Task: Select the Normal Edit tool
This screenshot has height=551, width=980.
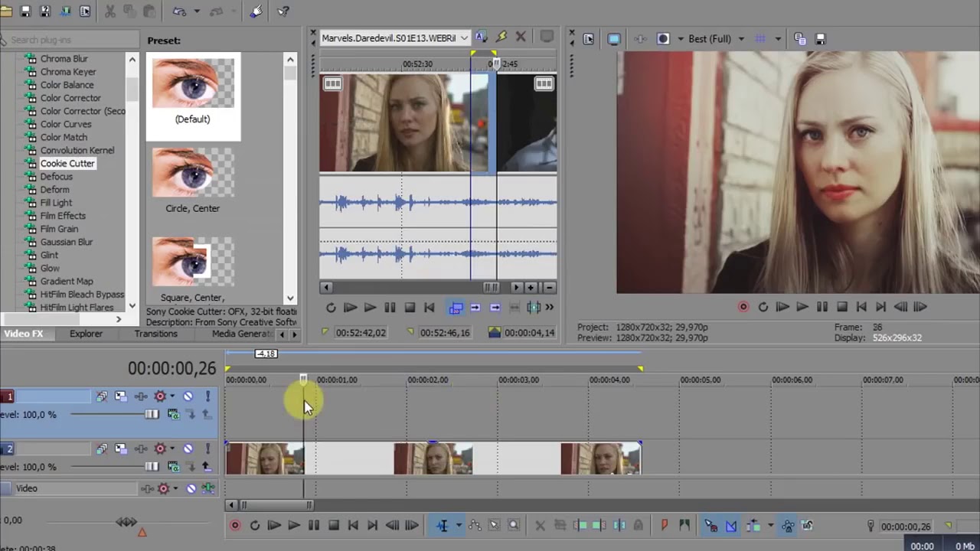Action: pyautogui.click(x=442, y=526)
